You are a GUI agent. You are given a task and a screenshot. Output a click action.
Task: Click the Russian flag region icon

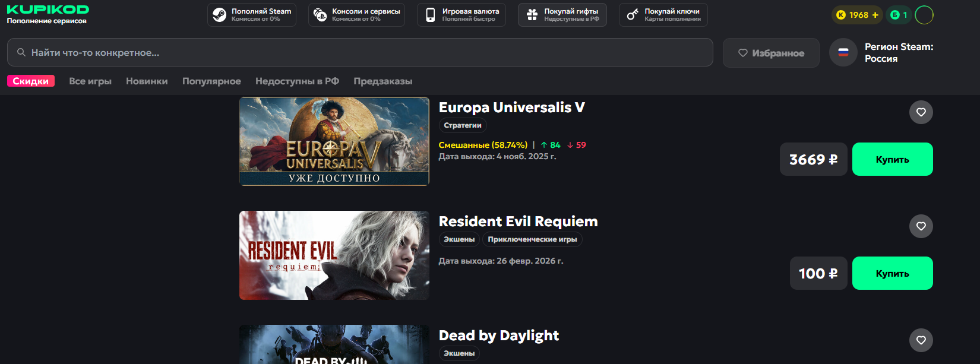click(843, 52)
